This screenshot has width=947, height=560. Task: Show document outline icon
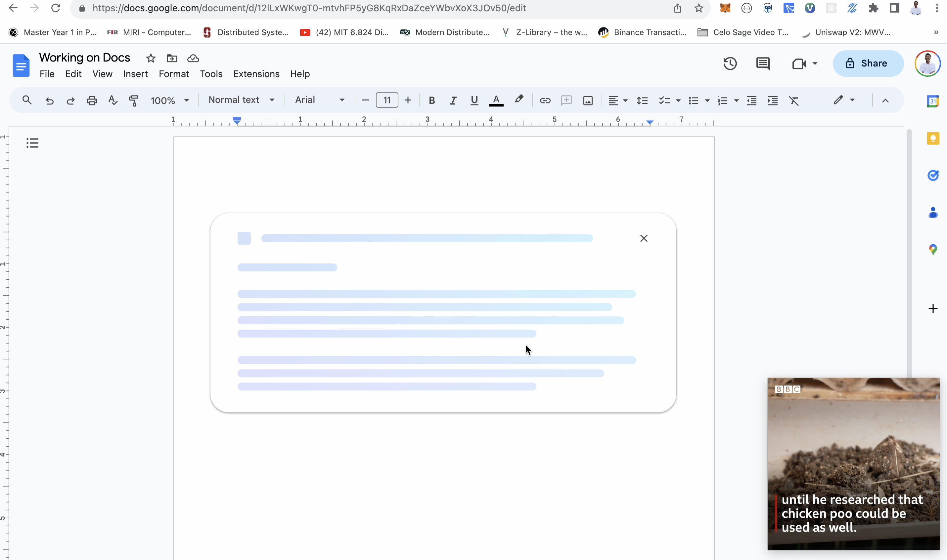pyautogui.click(x=32, y=143)
